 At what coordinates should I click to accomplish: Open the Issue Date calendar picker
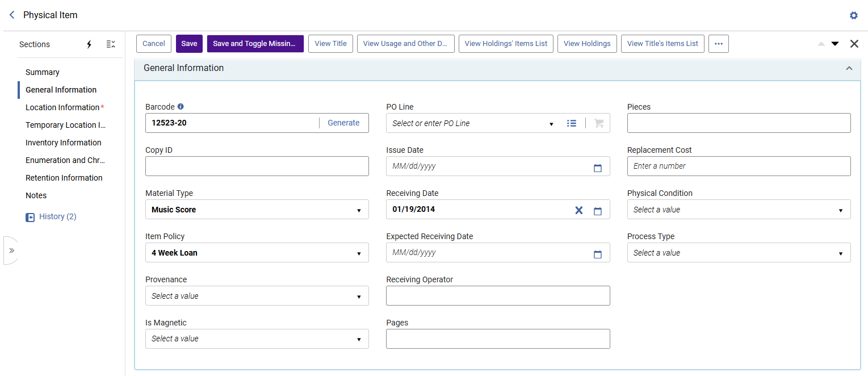tap(597, 168)
